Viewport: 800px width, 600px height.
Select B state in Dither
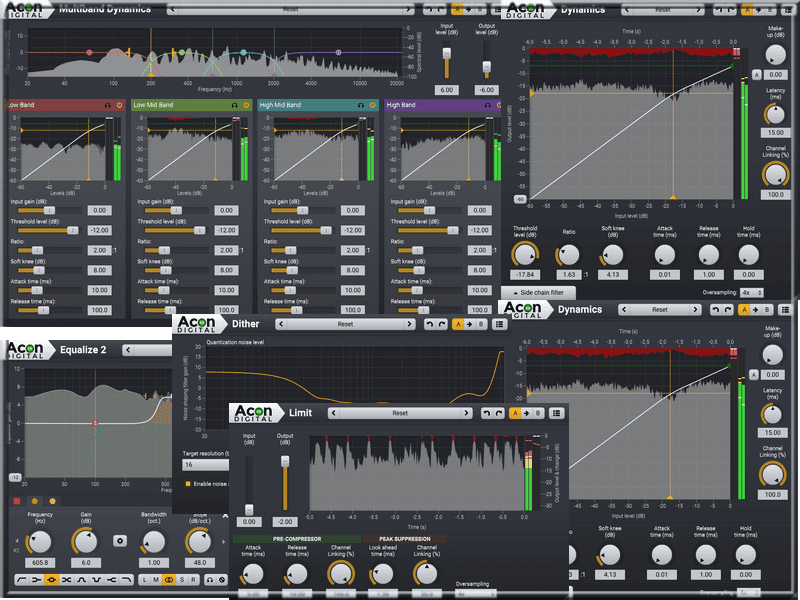tap(481, 324)
